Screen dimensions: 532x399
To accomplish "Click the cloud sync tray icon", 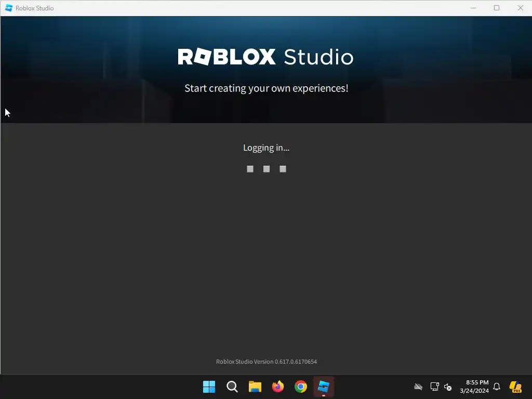I will click(x=418, y=387).
